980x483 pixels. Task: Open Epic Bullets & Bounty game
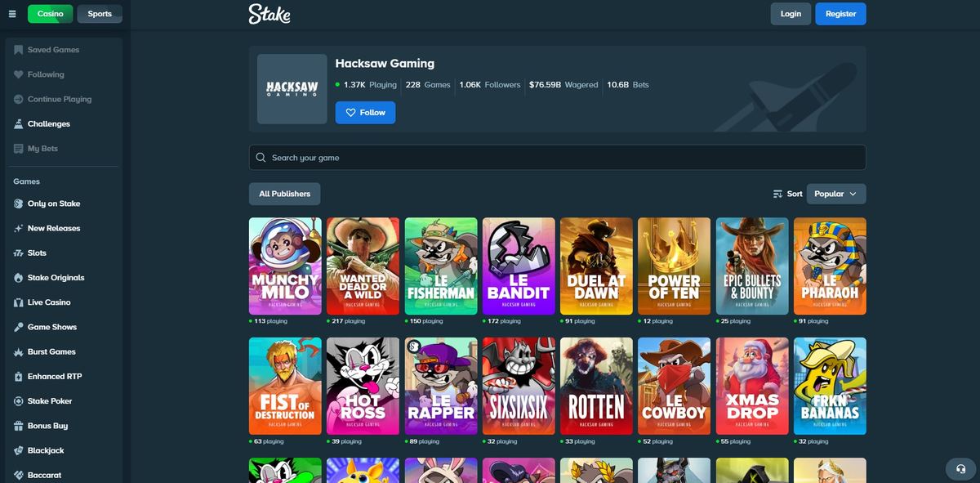752,266
